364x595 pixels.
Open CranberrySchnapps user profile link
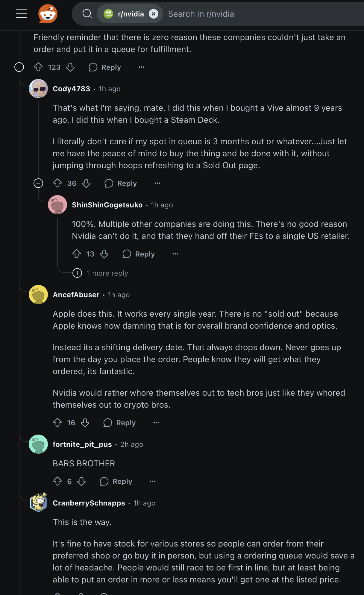pyautogui.click(x=89, y=503)
